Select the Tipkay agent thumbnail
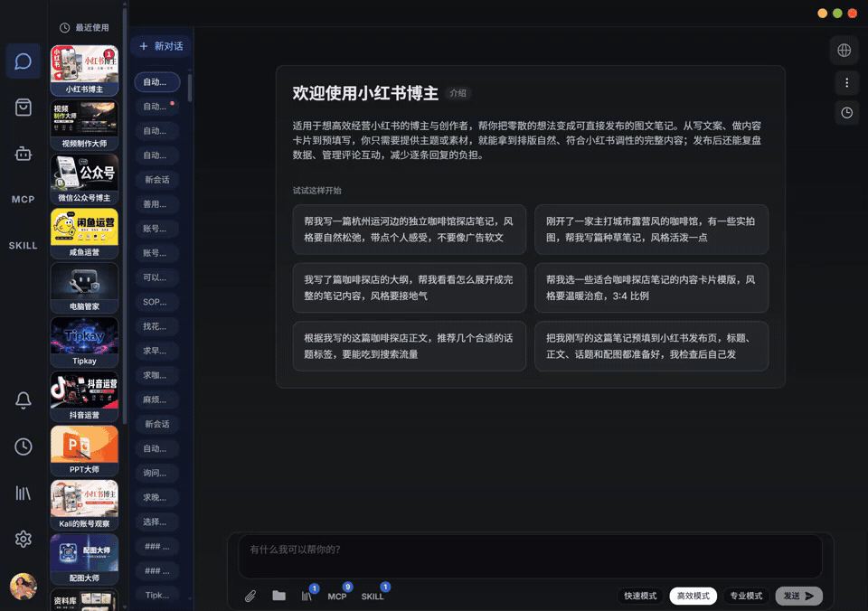The image size is (868, 611). click(84, 342)
